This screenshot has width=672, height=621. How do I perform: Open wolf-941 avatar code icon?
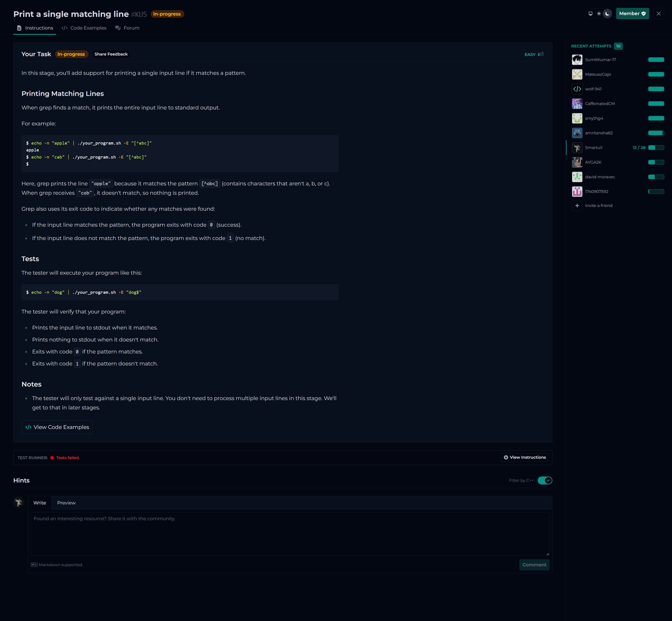pyautogui.click(x=577, y=89)
